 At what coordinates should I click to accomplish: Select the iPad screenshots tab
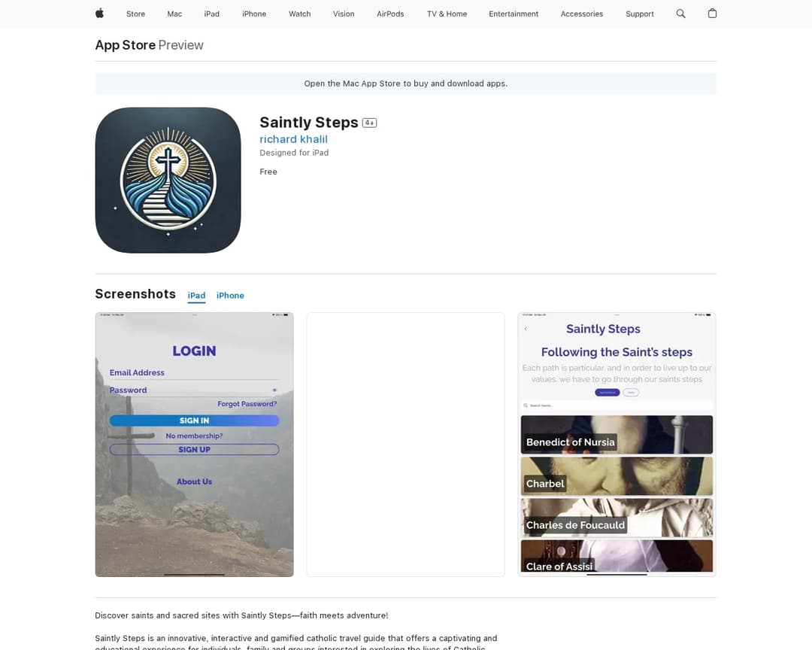pyautogui.click(x=196, y=296)
